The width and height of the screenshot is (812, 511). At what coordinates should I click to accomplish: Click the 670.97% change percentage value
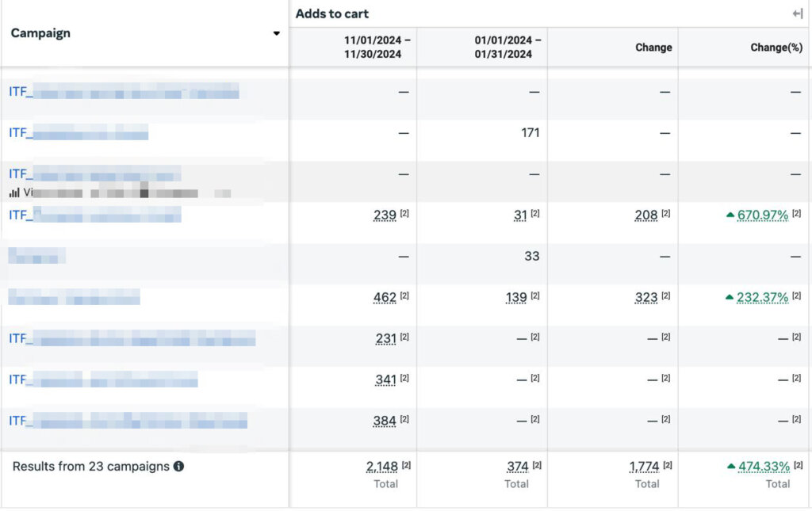(763, 215)
